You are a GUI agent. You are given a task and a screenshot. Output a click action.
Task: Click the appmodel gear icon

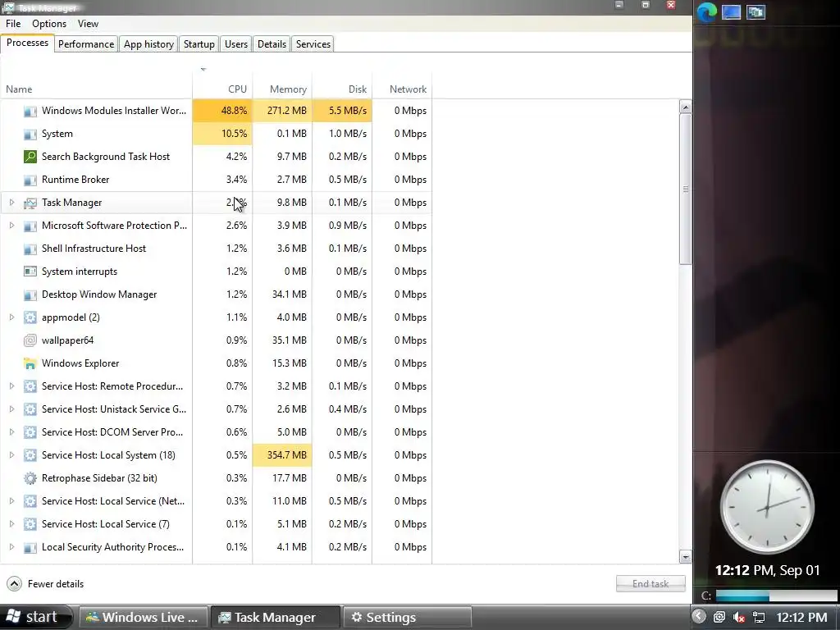[x=30, y=317]
